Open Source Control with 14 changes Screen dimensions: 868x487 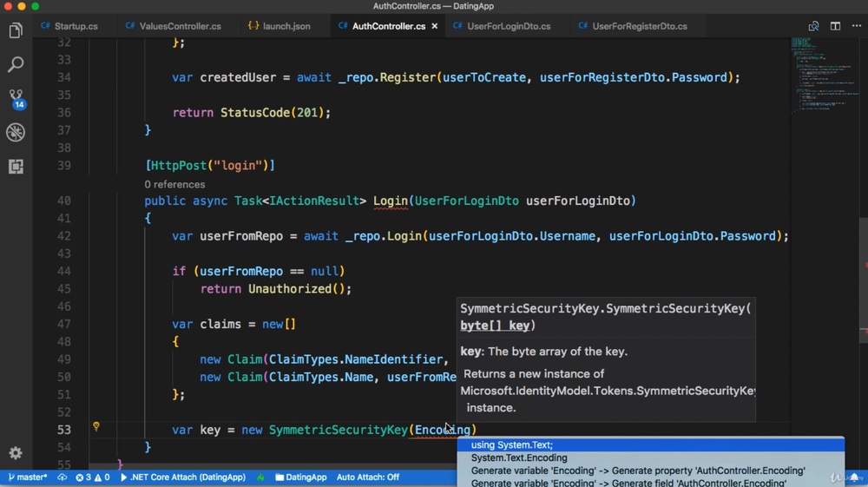click(x=16, y=98)
